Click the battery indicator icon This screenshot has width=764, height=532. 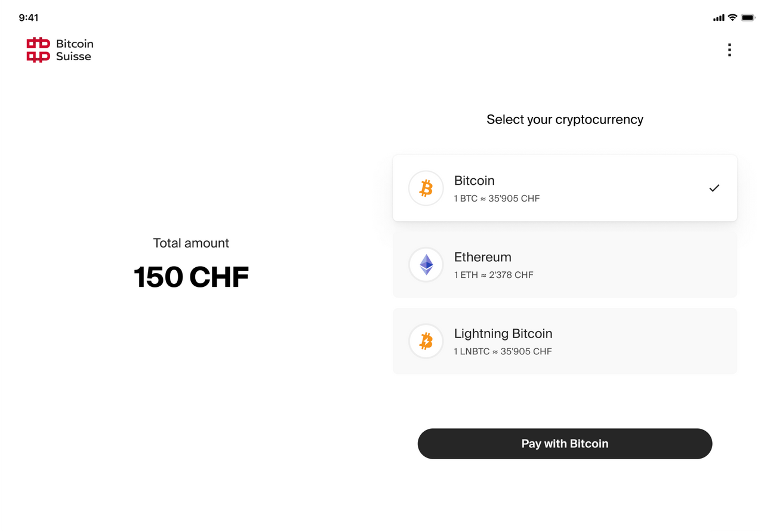[748, 18]
